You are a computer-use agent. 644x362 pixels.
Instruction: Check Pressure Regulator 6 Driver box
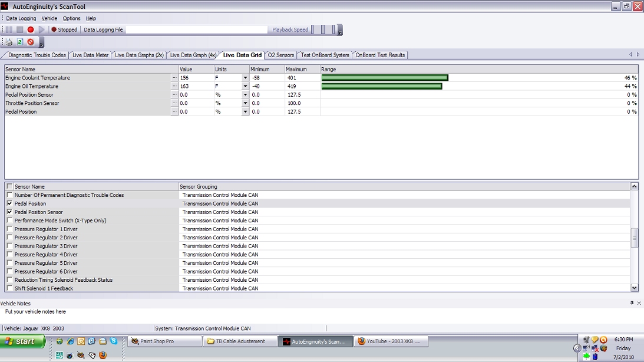[9, 272]
